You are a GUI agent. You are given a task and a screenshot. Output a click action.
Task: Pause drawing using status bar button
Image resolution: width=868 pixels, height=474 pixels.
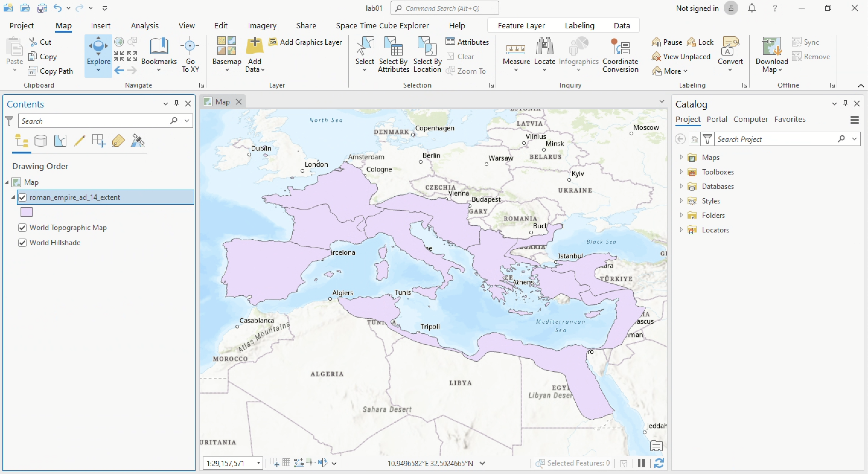(641, 463)
